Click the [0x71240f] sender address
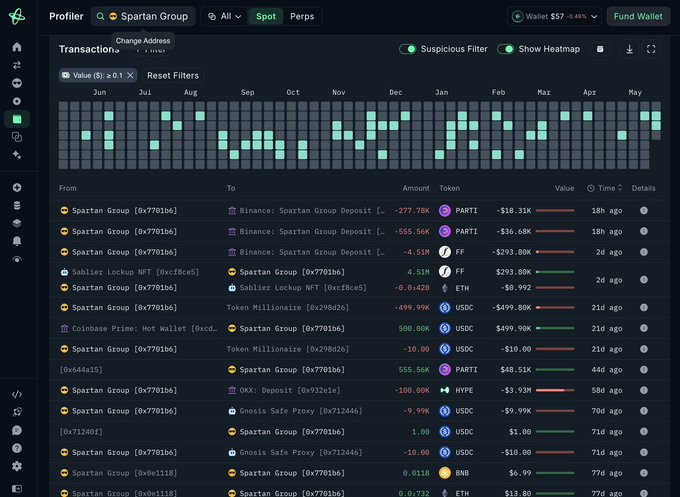Viewport: 680px width, 497px height. [81, 432]
